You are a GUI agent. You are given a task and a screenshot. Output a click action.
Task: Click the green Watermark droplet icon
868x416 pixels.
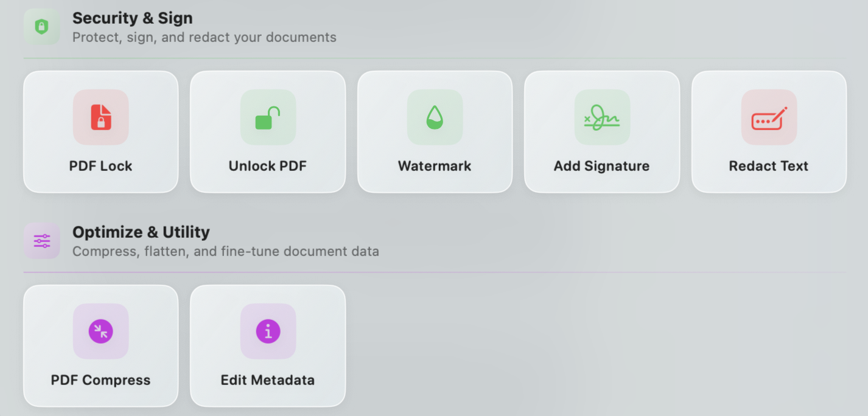pos(435,117)
